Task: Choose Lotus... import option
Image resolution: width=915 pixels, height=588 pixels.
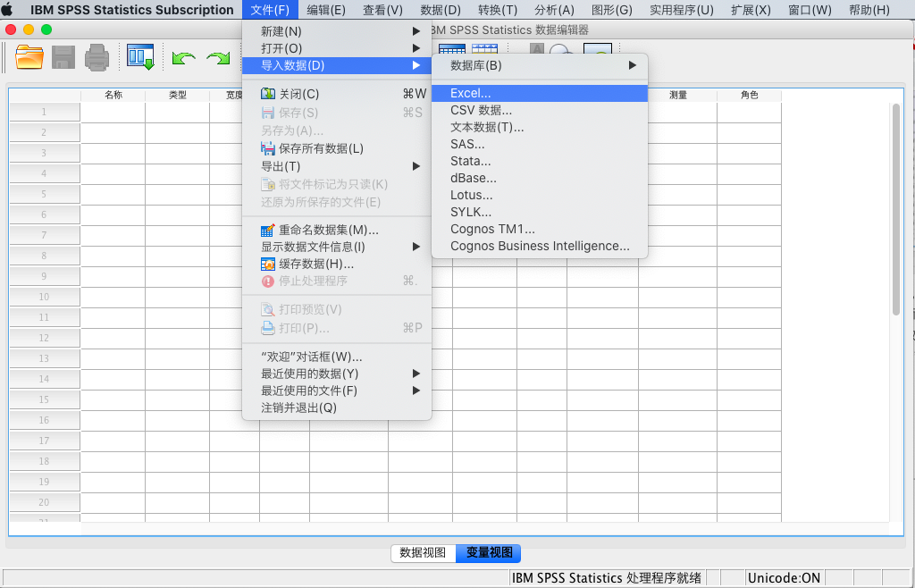Action: (x=540, y=195)
